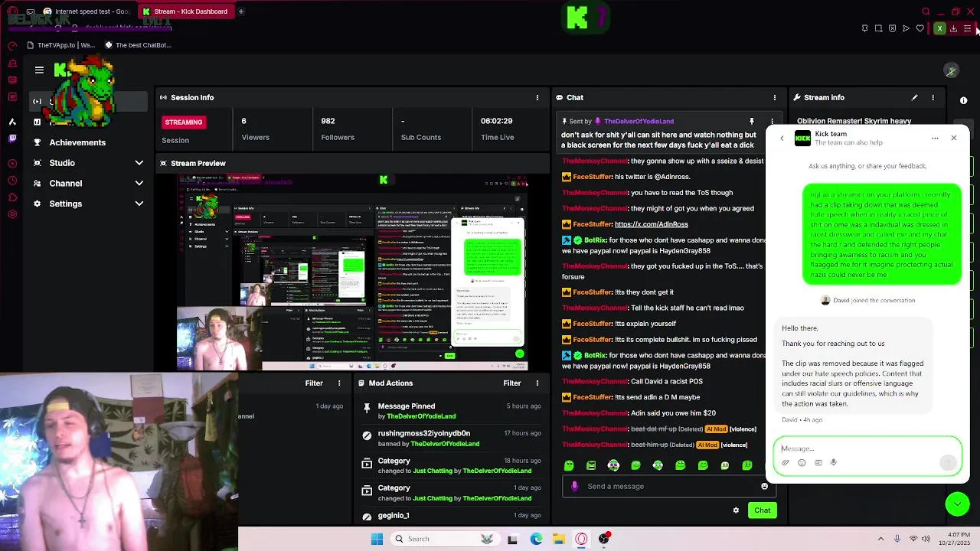Click the info icon beside Stream Info
Viewport: 980px width, 551px height.
[963, 100]
